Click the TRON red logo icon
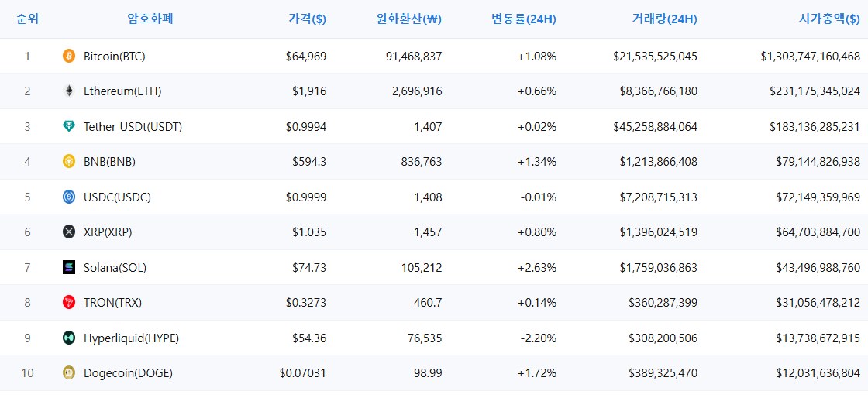The image size is (868, 398). [69, 302]
